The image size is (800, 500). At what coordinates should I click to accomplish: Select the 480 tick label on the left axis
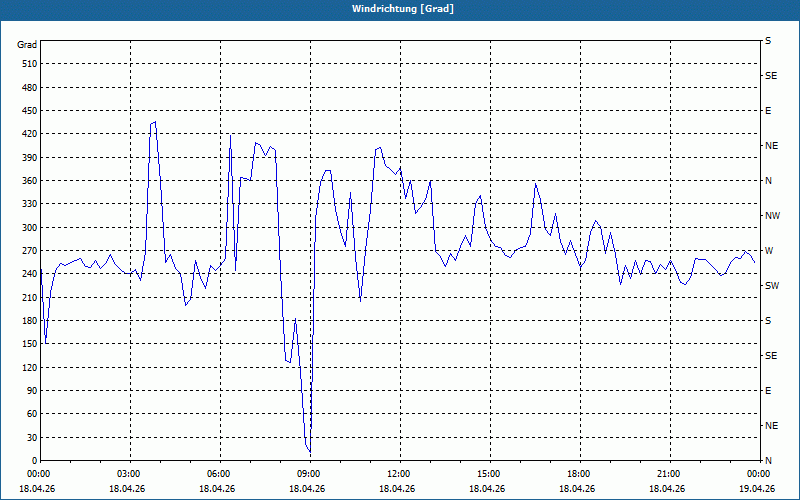(x=30, y=87)
